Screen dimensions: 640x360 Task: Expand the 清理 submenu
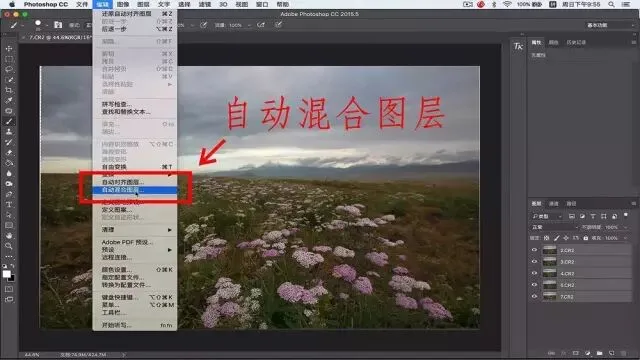pyautogui.click(x=135, y=230)
